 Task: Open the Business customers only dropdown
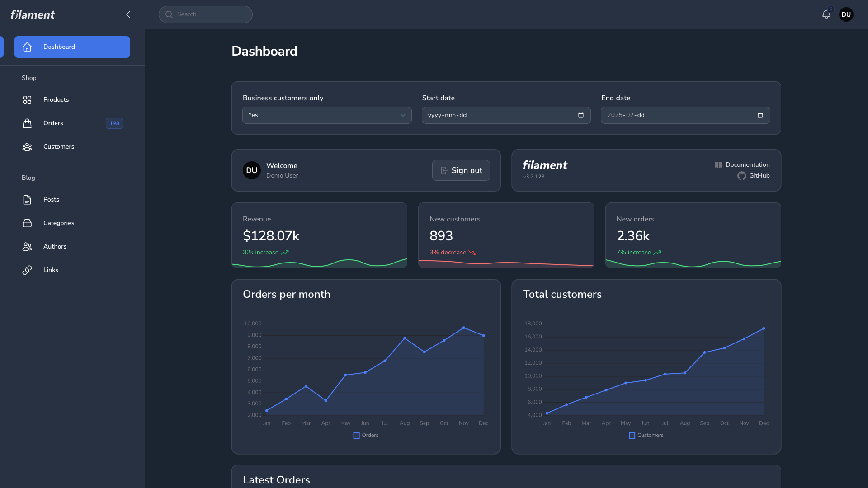(x=327, y=115)
